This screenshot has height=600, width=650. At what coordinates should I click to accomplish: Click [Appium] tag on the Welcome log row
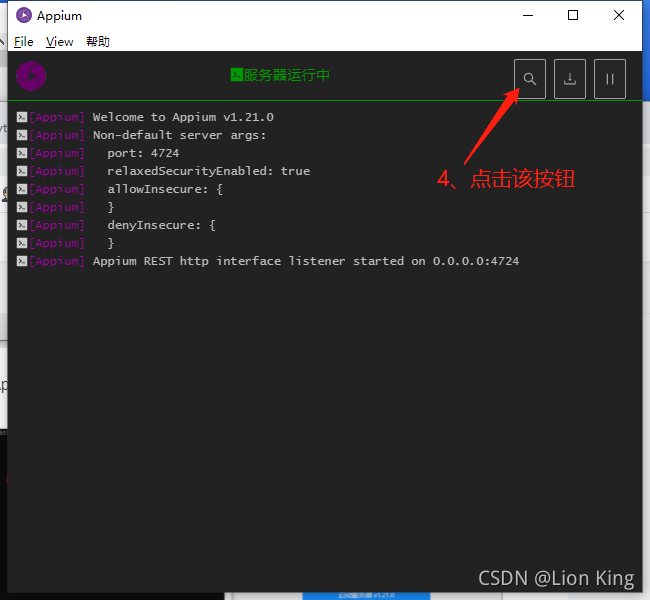pyautogui.click(x=57, y=117)
